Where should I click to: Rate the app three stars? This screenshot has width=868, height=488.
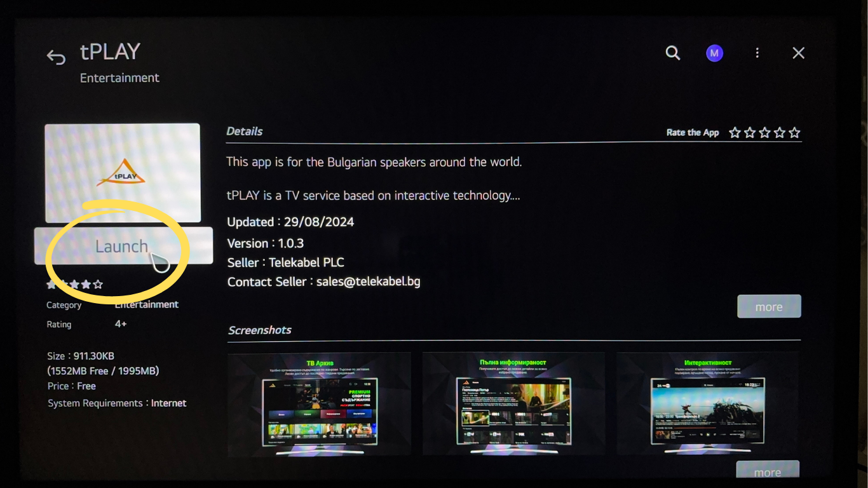[x=764, y=133]
